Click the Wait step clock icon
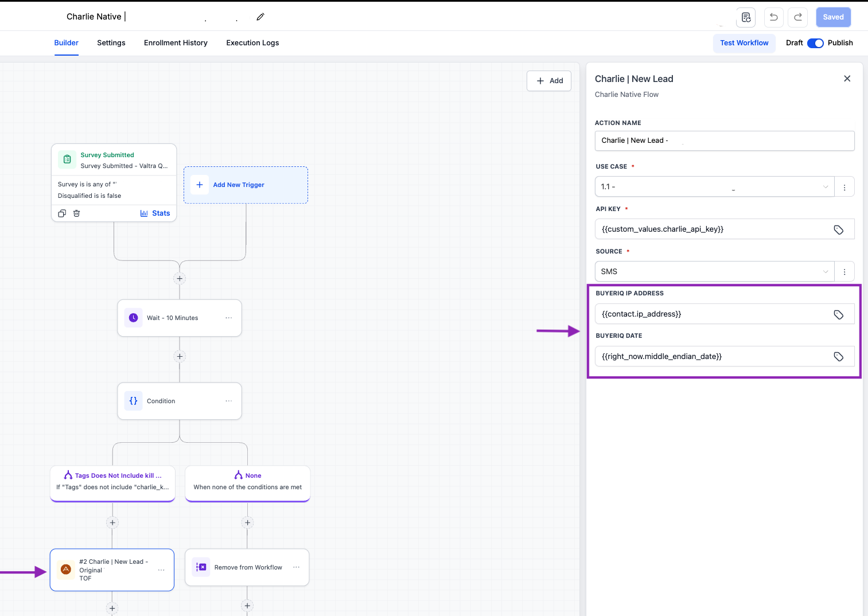This screenshot has height=616, width=868. pos(134,318)
